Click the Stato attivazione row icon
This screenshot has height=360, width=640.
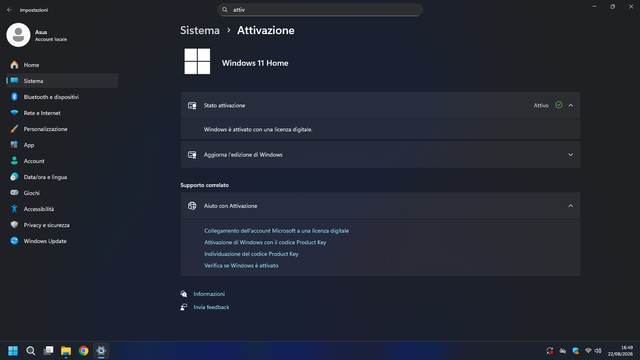tap(192, 106)
